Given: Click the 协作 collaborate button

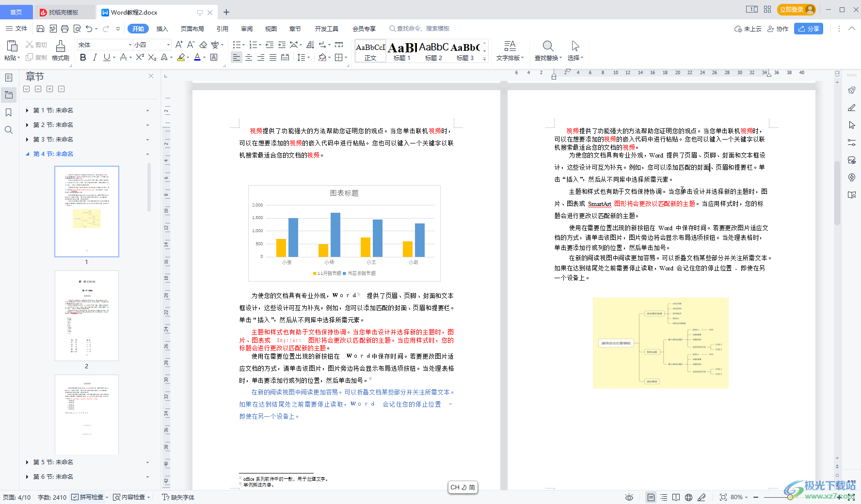Looking at the screenshot, I should pyautogui.click(x=778, y=29).
